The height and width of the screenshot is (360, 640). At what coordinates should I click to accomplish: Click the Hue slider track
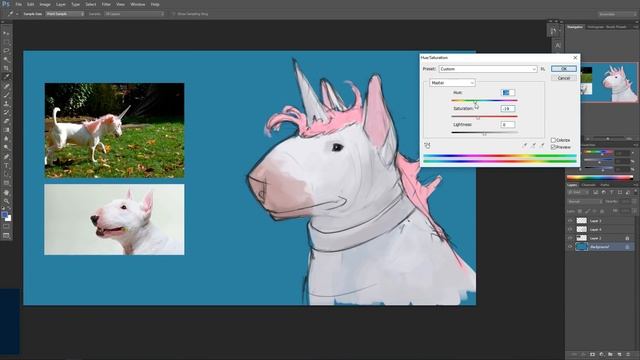point(484,100)
